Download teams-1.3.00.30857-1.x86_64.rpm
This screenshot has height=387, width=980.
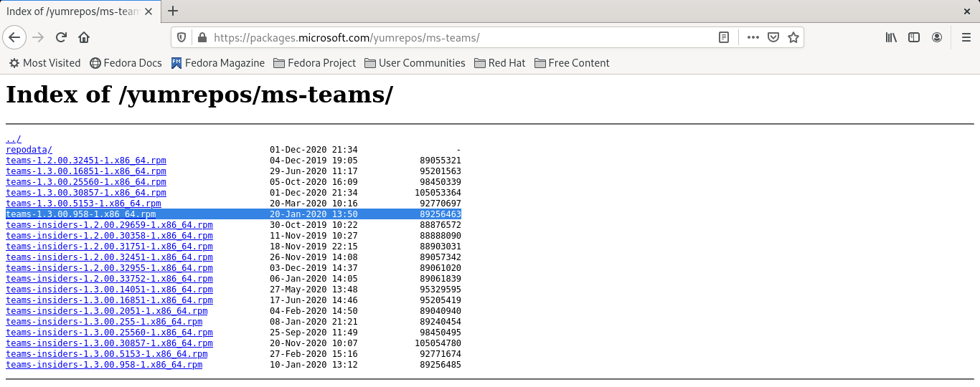coord(86,193)
